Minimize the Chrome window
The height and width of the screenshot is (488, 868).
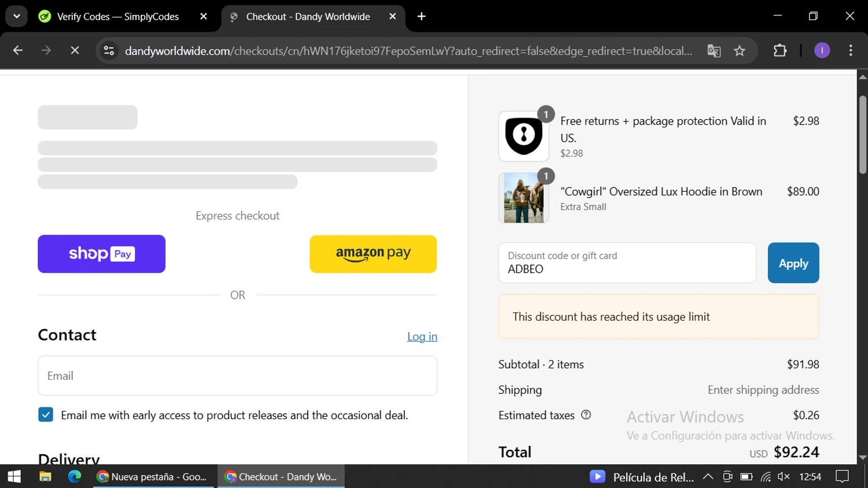(778, 16)
